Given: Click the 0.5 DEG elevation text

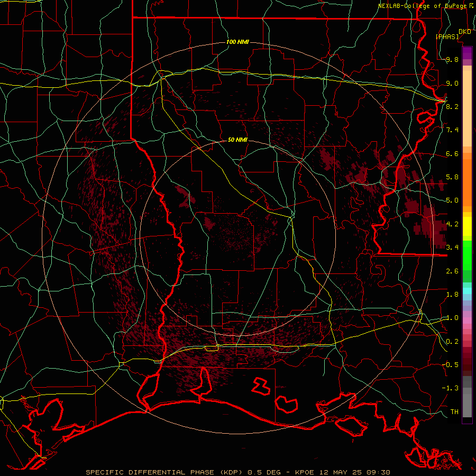Looking at the screenshot, I should tap(264, 472).
